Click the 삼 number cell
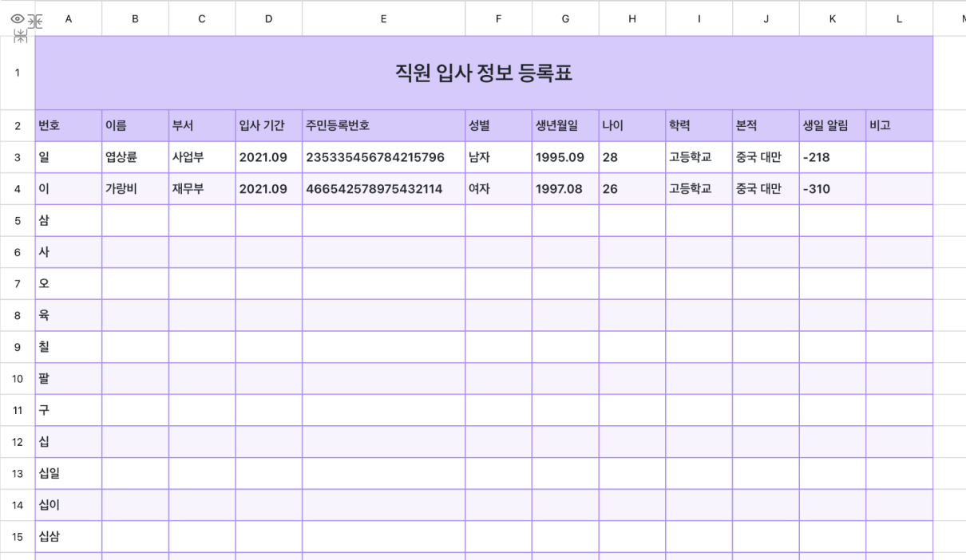 (69, 220)
